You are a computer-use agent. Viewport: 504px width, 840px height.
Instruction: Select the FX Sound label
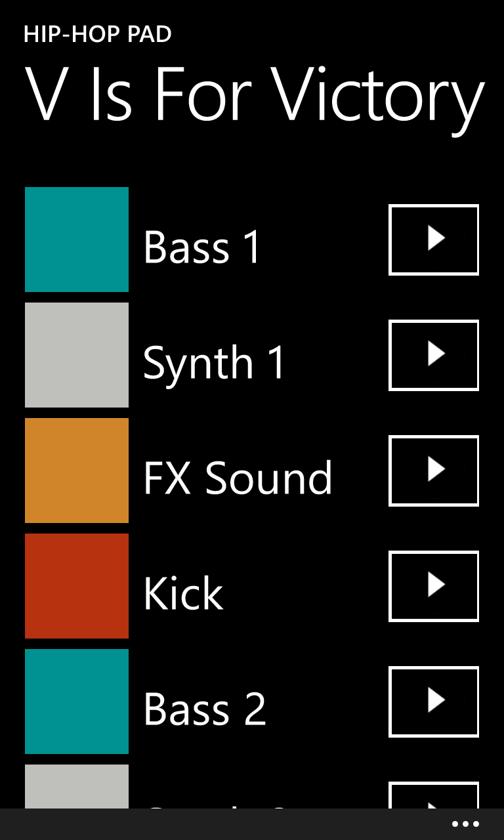pyautogui.click(x=238, y=478)
